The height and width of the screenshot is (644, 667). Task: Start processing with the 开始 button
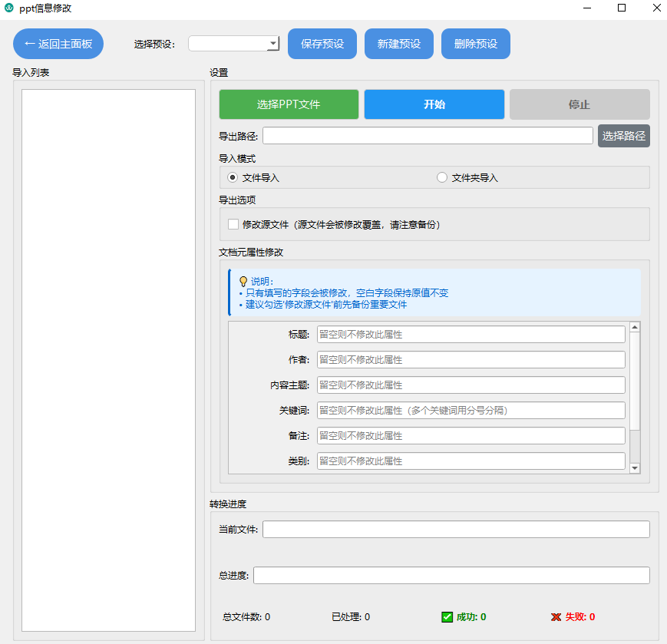coord(434,104)
